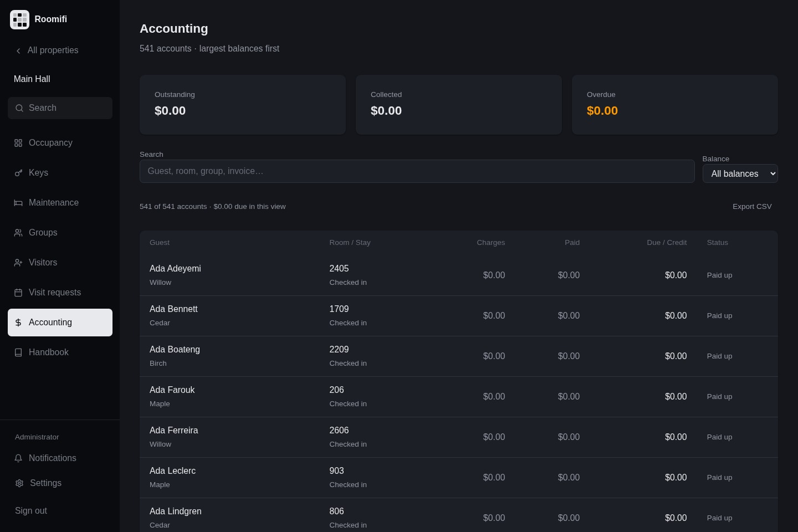
Task: Click the Maintenance bed icon
Action: [x=18, y=203]
